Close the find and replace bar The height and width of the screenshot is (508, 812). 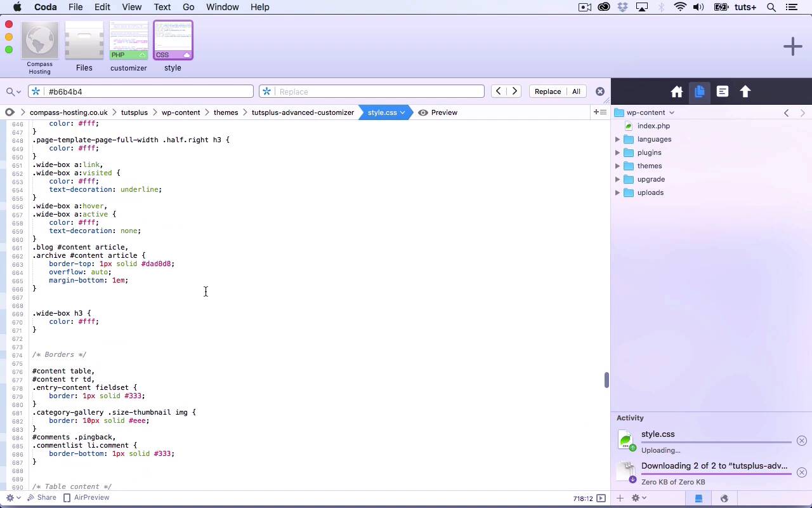tap(599, 91)
